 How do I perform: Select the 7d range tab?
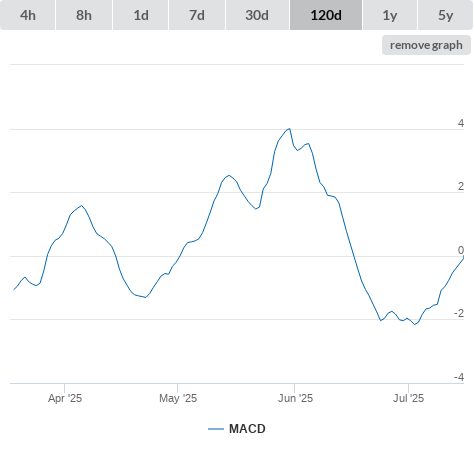(197, 15)
